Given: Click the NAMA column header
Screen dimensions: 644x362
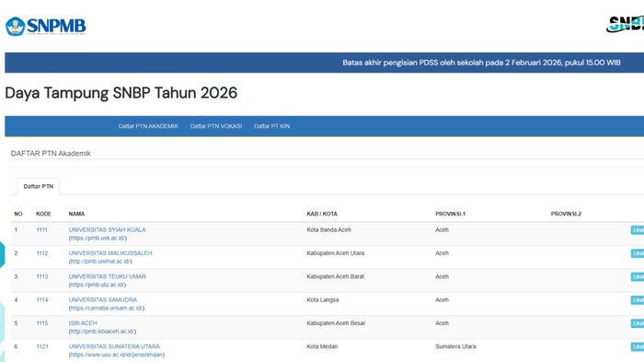Looking at the screenshot, I should coord(76,214).
